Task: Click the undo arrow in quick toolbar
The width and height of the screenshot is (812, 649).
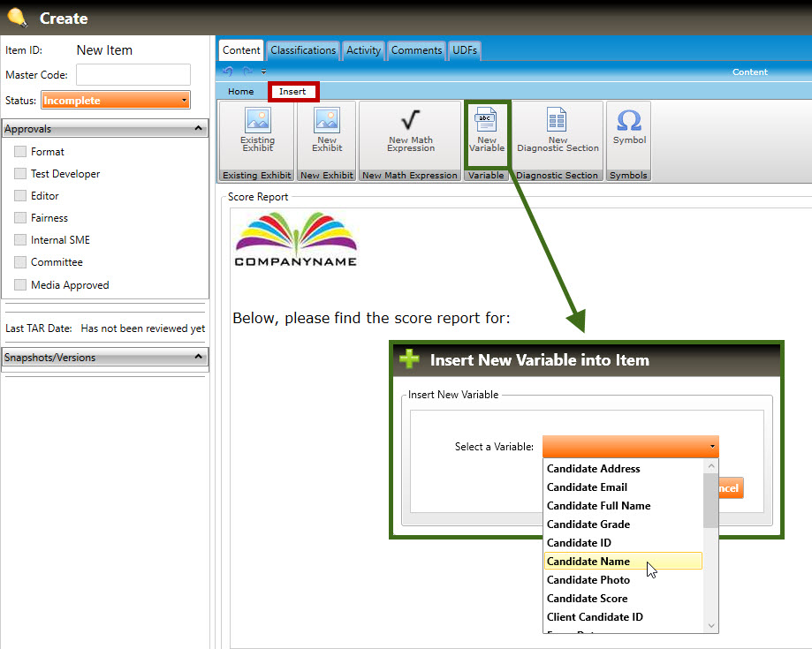Action: coord(229,72)
